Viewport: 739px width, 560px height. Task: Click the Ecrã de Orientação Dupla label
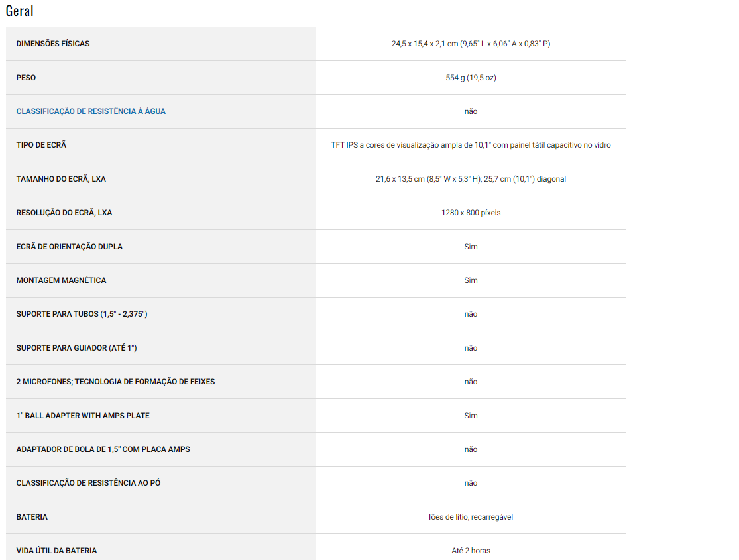(x=70, y=247)
